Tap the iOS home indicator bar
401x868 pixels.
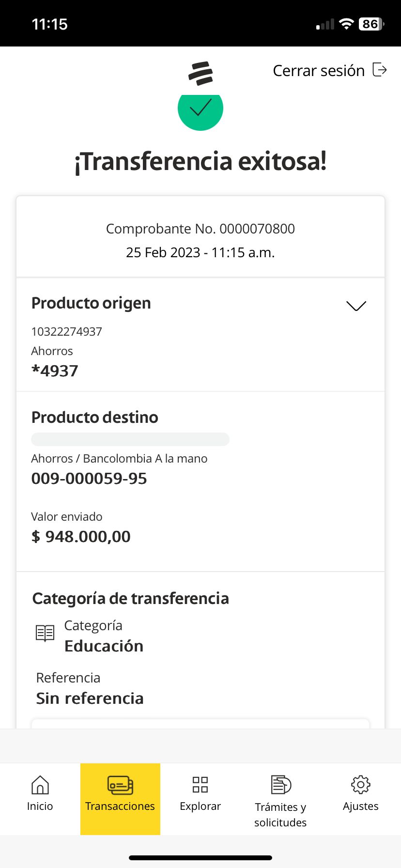click(200, 857)
